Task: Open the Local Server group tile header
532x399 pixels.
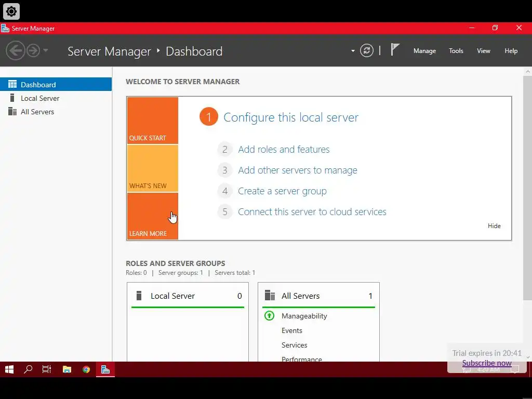Action: pos(188,296)
